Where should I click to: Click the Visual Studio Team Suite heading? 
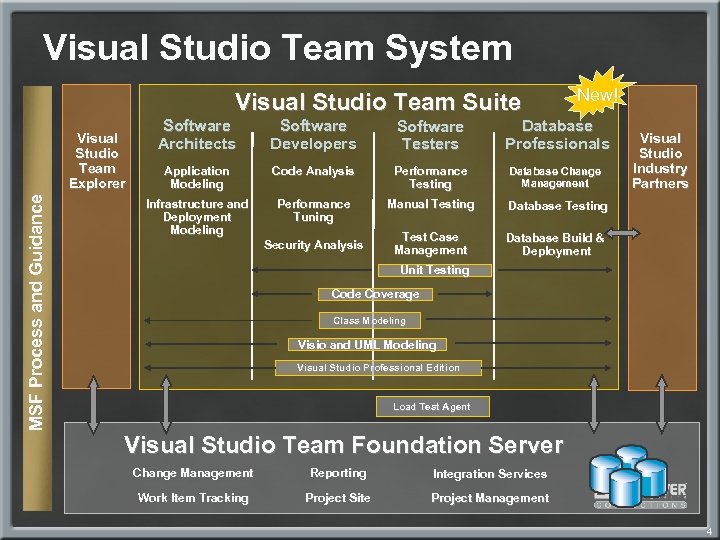coord(378,102)
